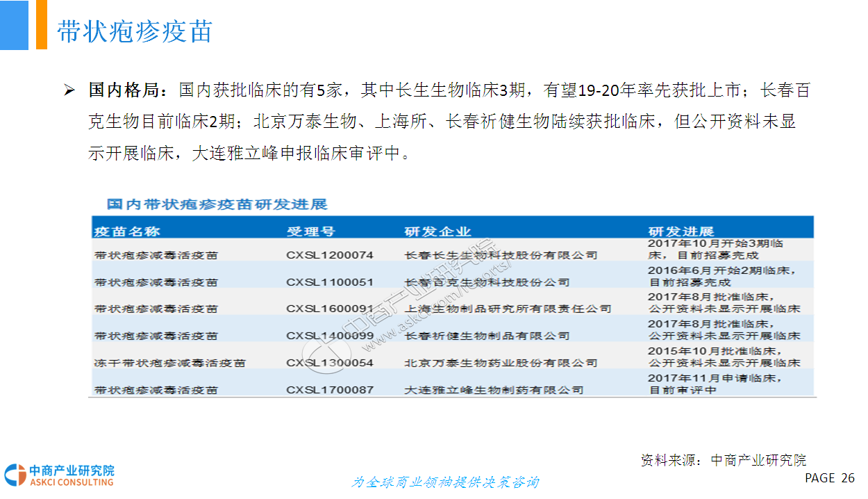Viewport: 868px width, 499px height.
Task: Click acceptance number CXSL1700087
Action: 330,390
